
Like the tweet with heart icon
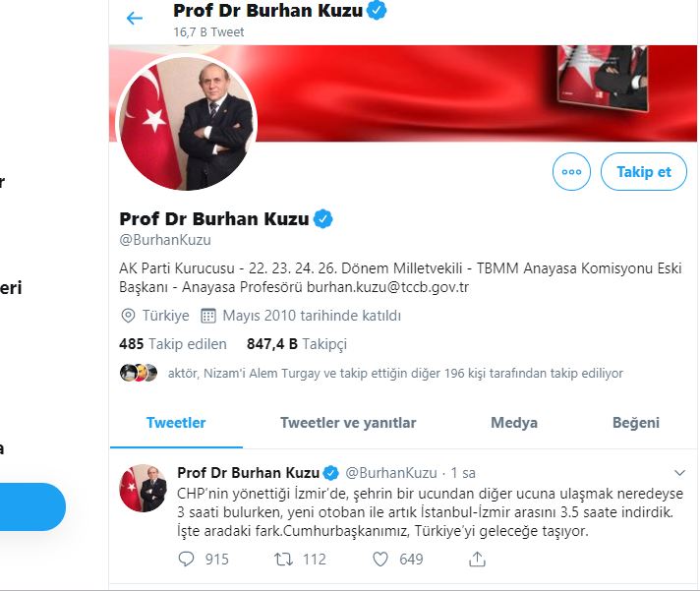coord(380,559)
